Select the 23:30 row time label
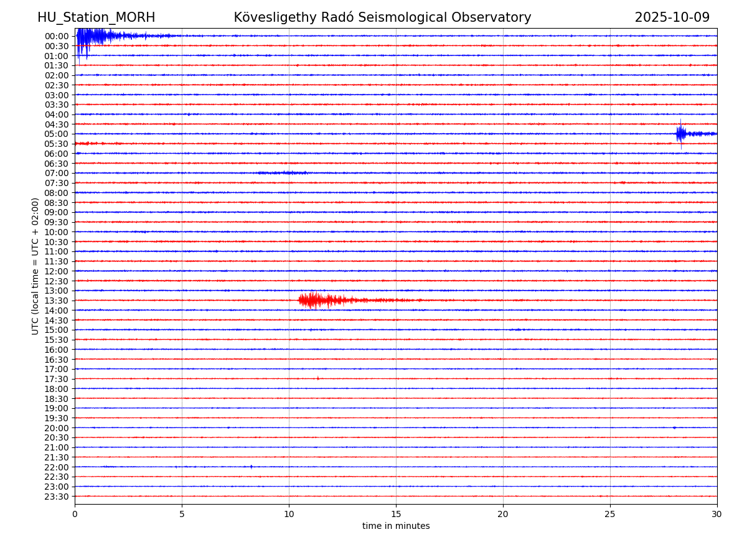The height and width of the screenshot is (560, 747). click(x=57, y=497)
